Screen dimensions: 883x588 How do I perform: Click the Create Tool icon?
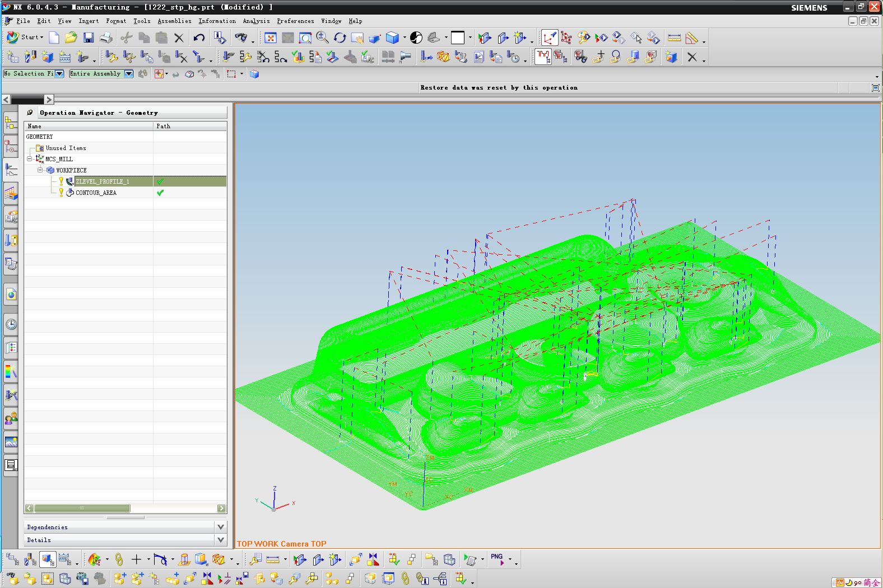[x=30, y=57]
